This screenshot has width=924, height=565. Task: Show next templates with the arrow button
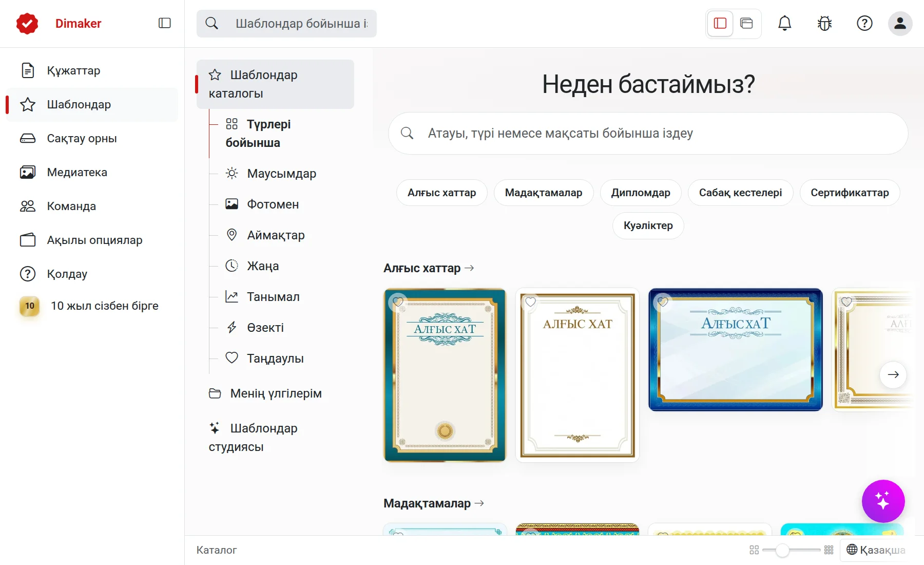pos(893,374)
